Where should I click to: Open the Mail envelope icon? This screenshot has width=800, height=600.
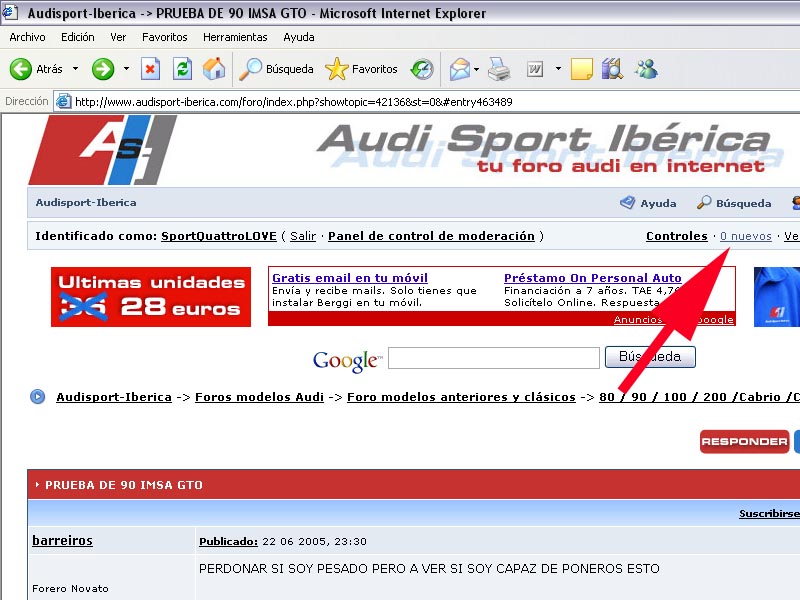[x=460, y=69]
